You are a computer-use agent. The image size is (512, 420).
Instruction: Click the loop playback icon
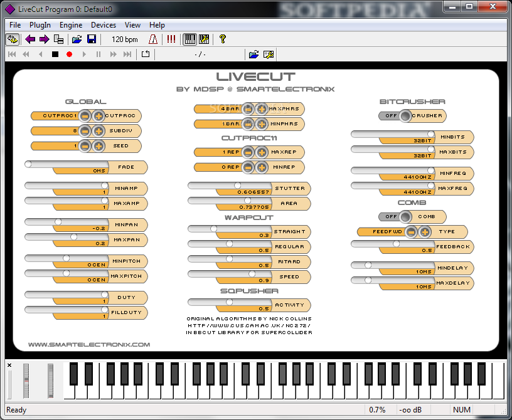click(146, 54)
